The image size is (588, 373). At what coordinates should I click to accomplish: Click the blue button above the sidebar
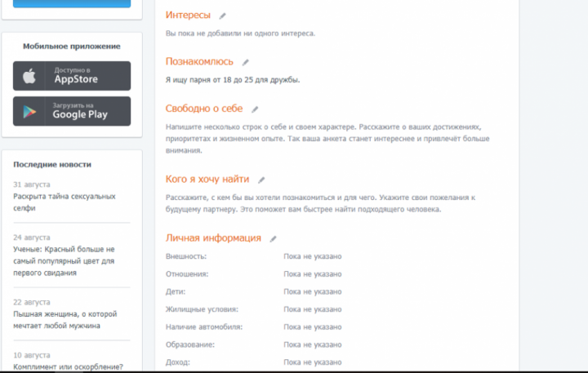coord(72,3)
